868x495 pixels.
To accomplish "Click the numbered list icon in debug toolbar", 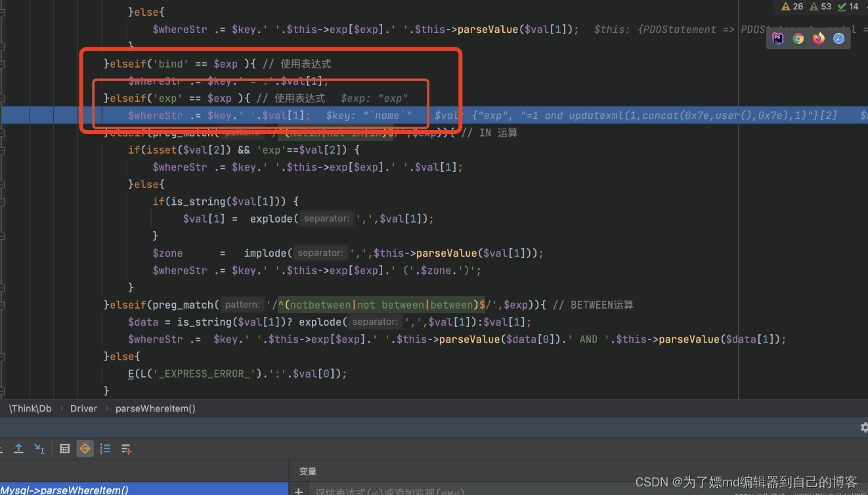I will pos(105,448).
